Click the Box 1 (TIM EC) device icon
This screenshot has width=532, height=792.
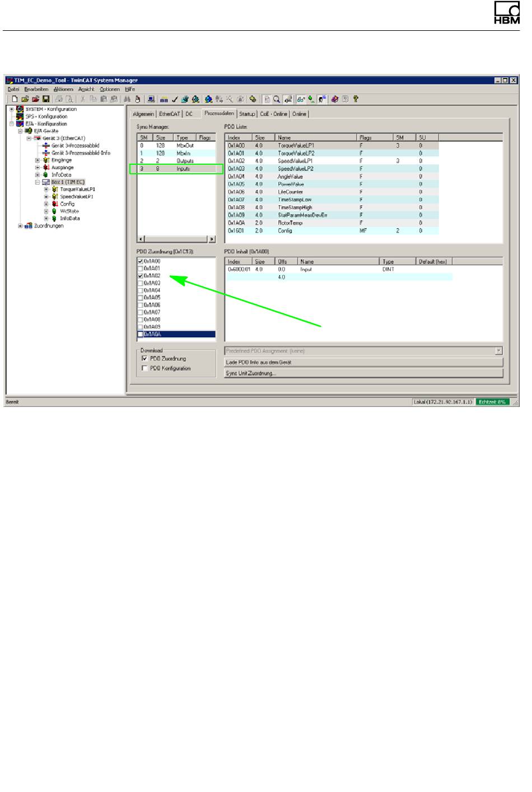46,182
